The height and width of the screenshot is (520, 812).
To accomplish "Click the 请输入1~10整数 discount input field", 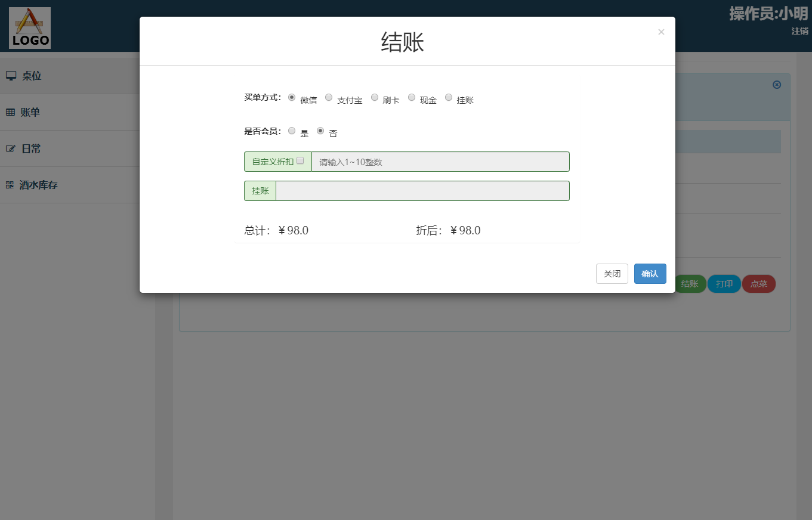I will [440, 161].
